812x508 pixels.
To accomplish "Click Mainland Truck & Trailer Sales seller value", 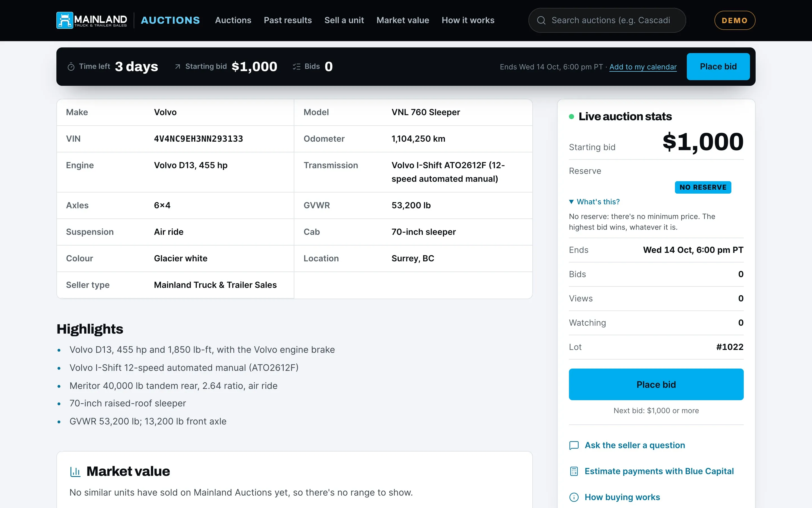I will (x=215, y=285).
